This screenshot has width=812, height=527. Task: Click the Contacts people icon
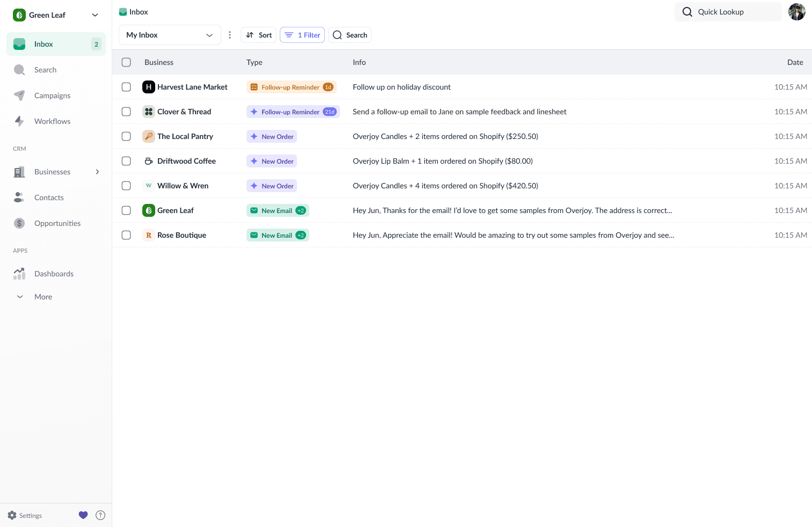19,197
